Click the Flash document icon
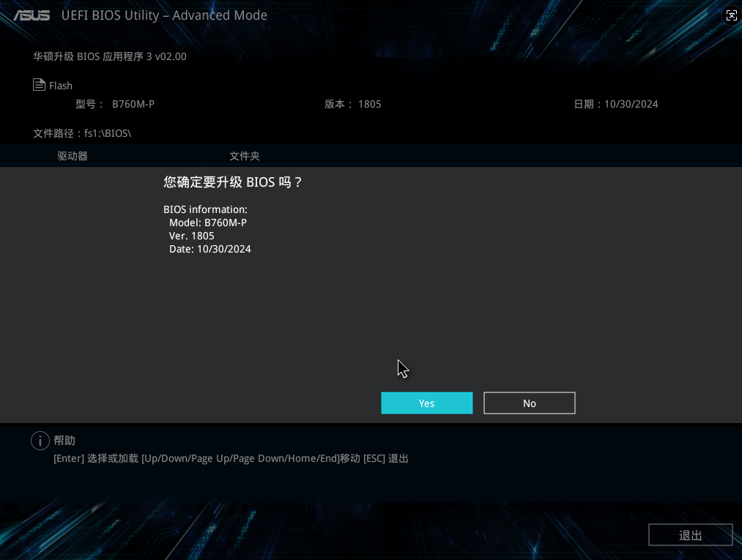Image resolution: width=742 pixels, height=560 pixels. tap(39, 85)
